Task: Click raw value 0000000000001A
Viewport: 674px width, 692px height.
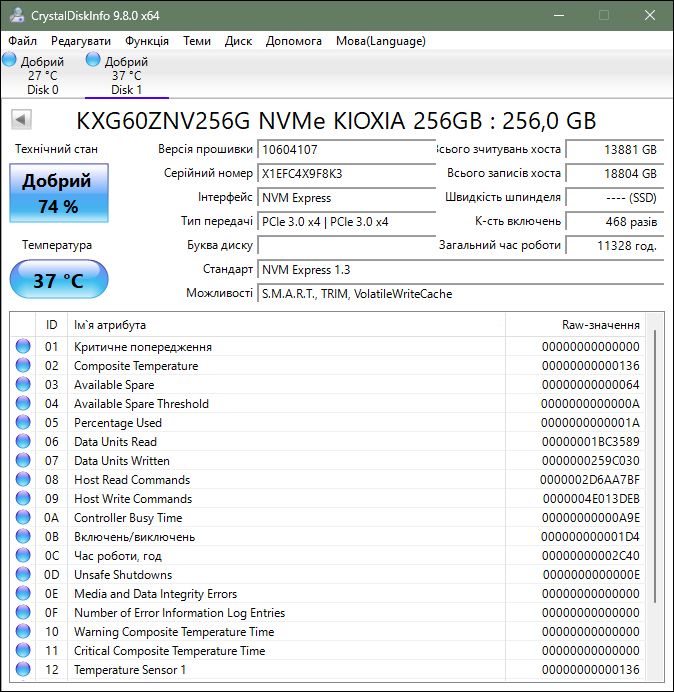Action: 590,423
